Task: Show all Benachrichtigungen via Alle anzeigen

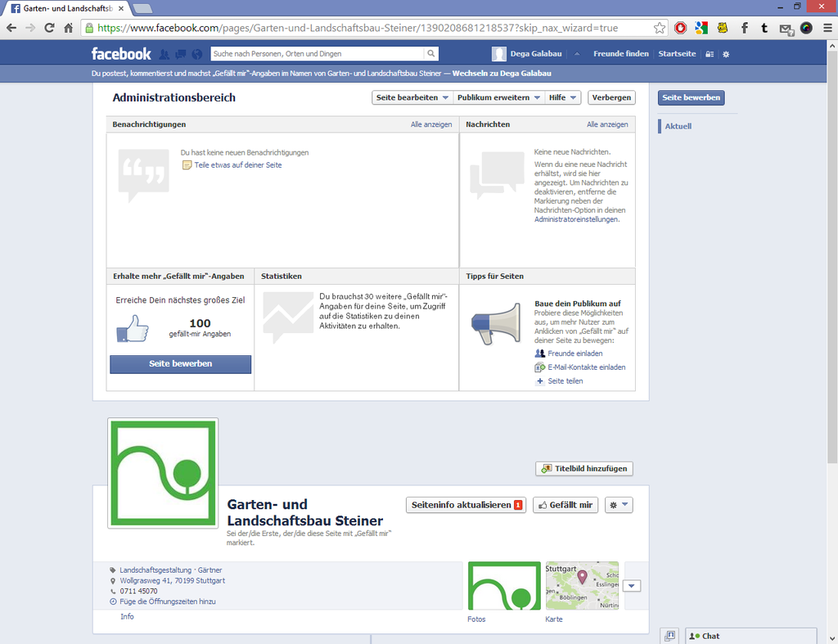Action: (431, 124)
